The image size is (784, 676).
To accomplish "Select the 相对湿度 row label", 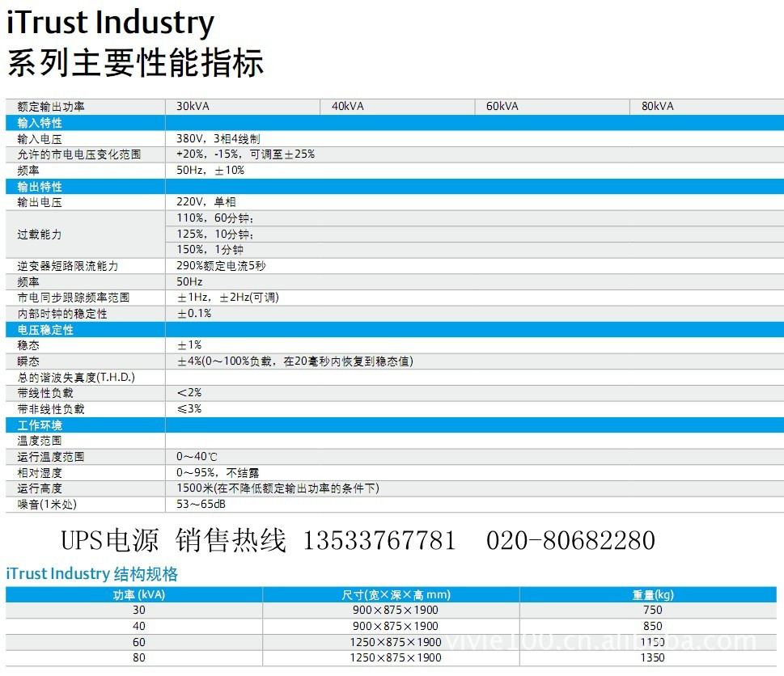I will pos(40,473).
